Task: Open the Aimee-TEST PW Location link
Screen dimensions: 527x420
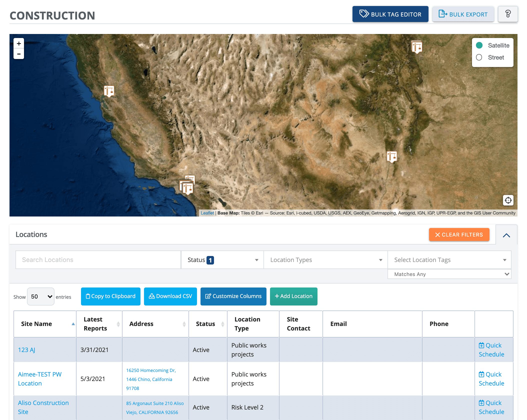Action: click(40, 379)
